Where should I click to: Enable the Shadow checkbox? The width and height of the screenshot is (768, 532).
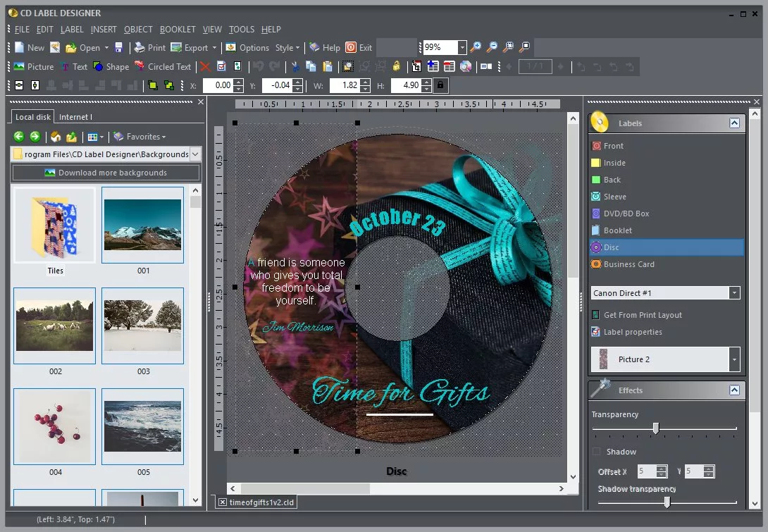[x=597, y=452]
